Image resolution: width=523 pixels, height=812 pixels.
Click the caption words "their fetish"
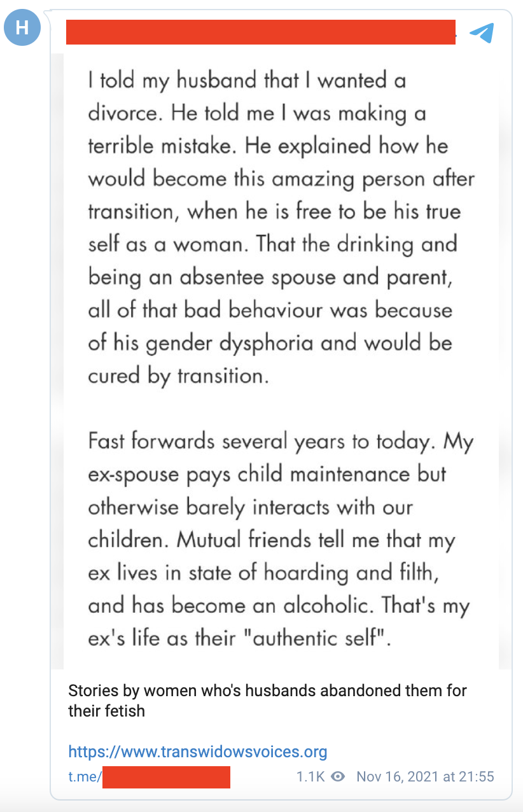point(106,711)
